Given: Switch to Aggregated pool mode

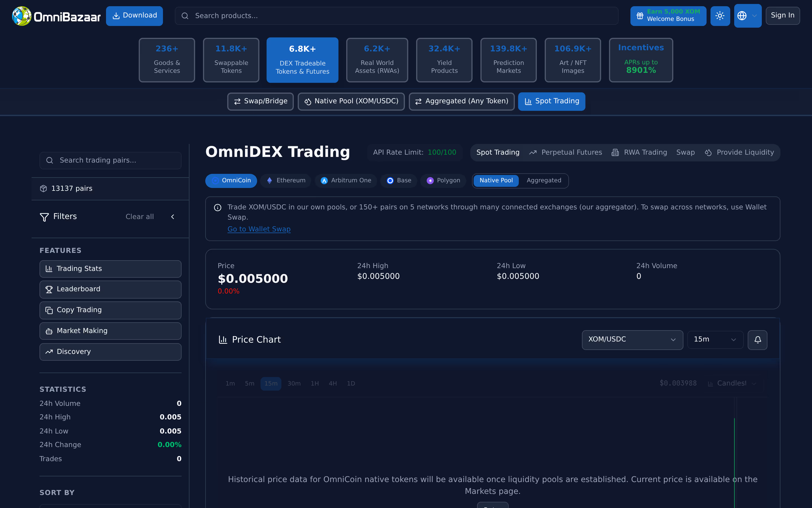Looking at the screenshot, I should click(544, 181).
